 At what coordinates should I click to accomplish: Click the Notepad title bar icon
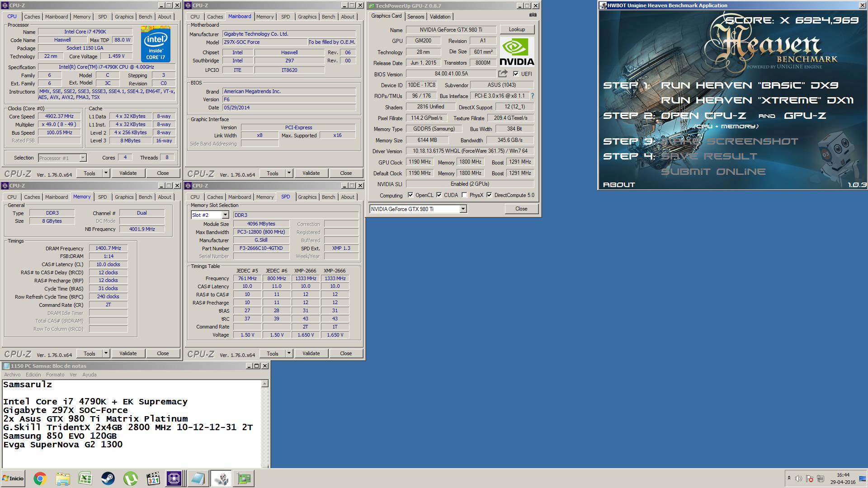(x=6, y=366)
